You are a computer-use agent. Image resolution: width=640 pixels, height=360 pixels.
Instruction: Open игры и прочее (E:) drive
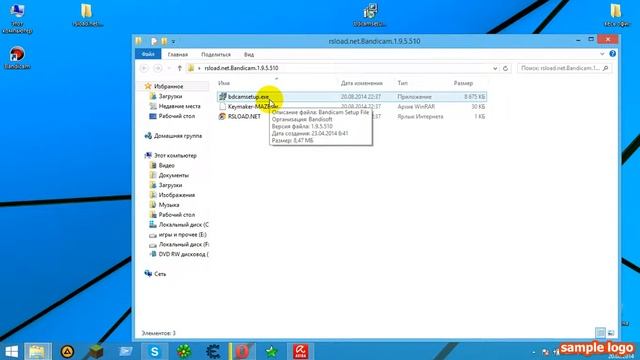[x=182, y=235]
